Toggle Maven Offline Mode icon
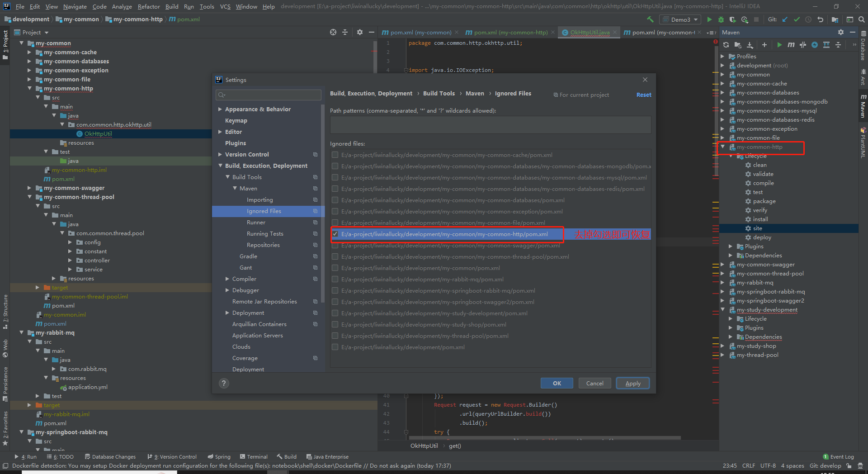 tap(802, 45)
